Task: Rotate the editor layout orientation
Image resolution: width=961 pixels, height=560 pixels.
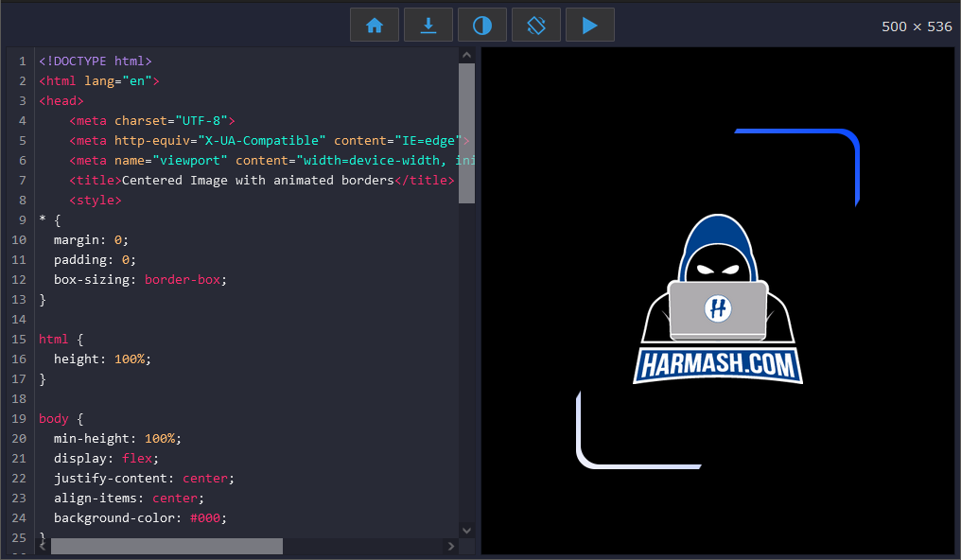Action: [x=536, y=26]
